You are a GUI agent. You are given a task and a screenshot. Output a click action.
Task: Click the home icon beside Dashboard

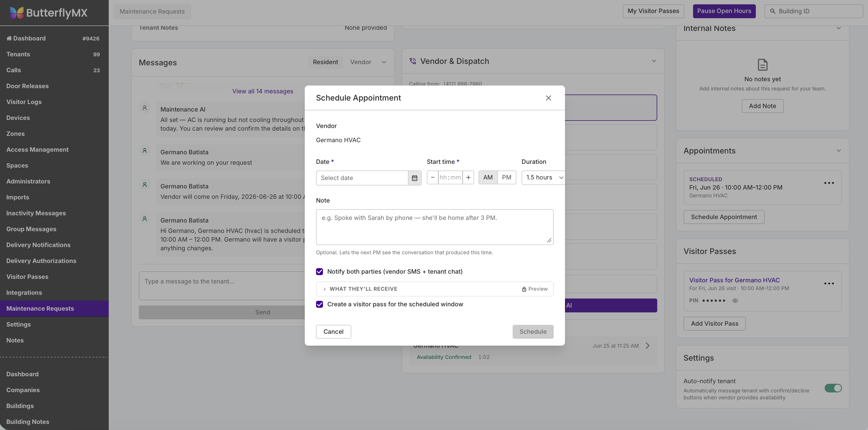click(x=9, y=38)
